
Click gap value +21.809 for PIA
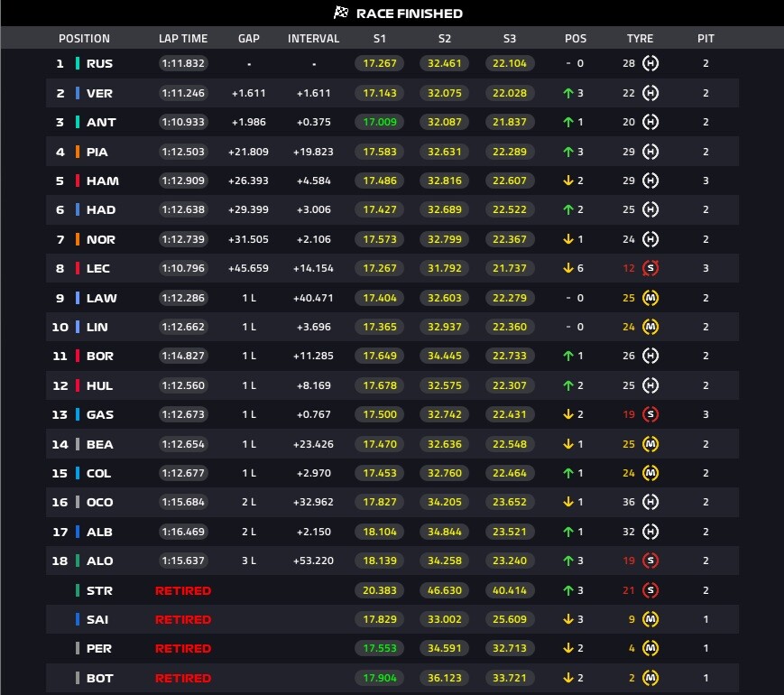248,152
